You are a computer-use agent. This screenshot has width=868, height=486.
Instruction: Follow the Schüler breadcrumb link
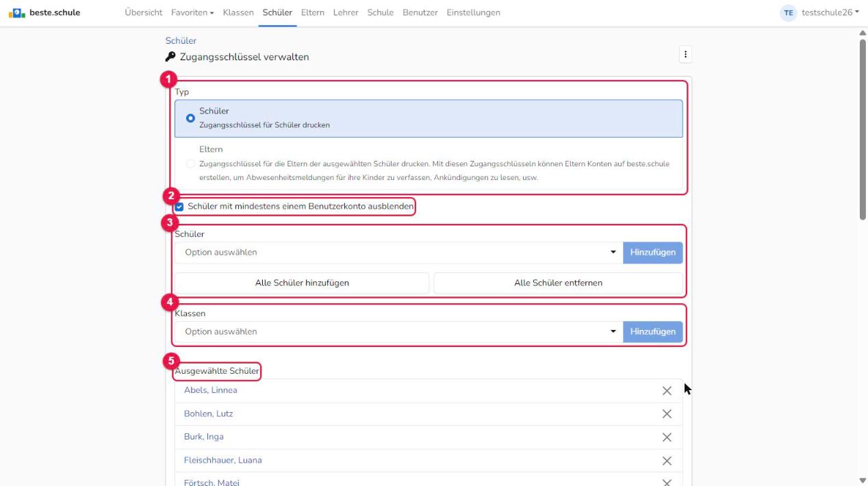click(x=181, y=41)
